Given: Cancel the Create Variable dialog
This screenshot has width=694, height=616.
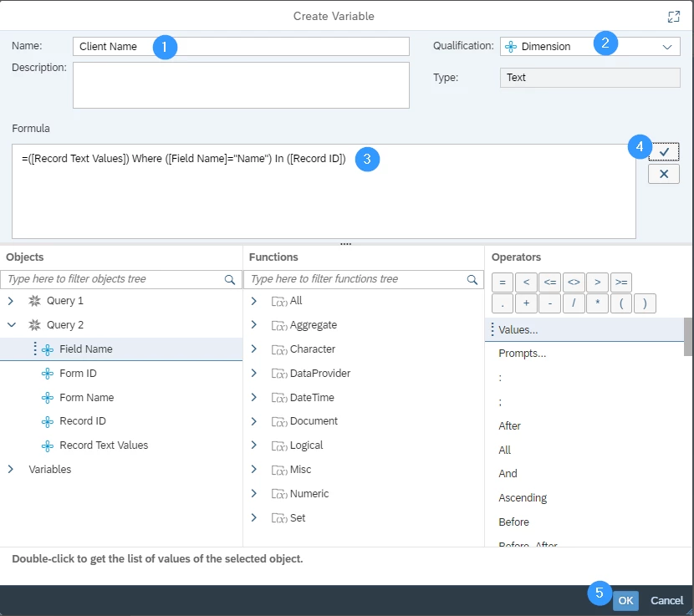Looking at the screenshot, I should [666, 600].
